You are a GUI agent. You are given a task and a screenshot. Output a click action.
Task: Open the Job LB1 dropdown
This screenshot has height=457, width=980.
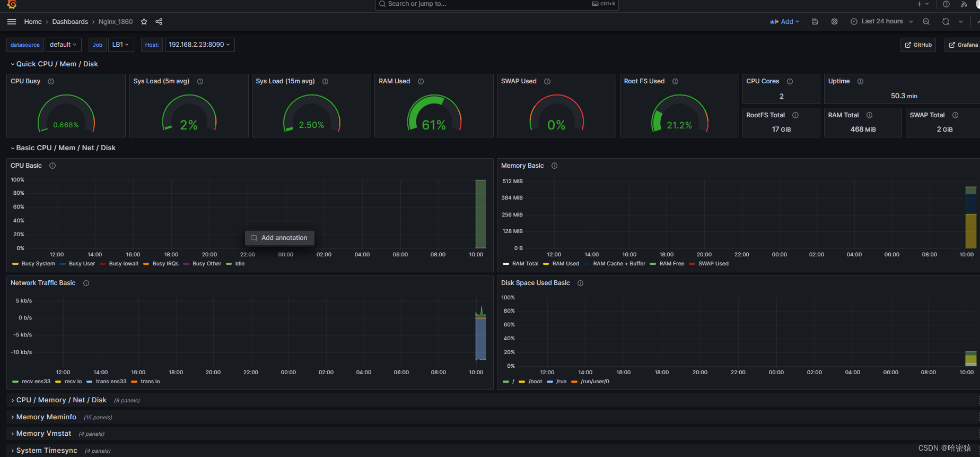click(120, 45)
